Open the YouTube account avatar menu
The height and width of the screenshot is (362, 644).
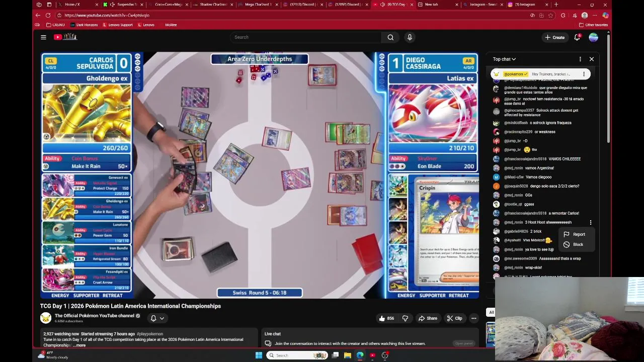pos(594,37)
